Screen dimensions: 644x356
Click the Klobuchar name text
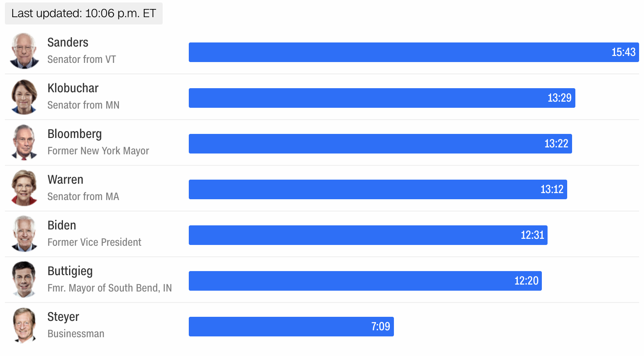coord(73,88)
